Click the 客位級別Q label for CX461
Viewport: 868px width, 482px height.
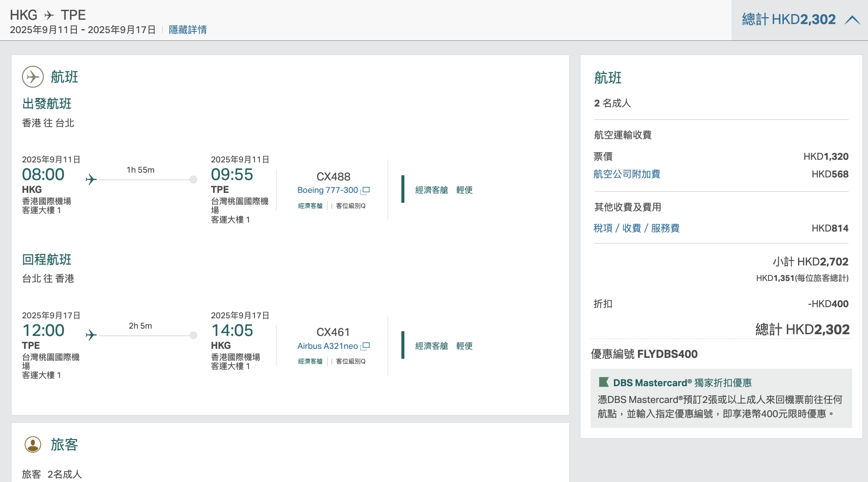point(351,361)
